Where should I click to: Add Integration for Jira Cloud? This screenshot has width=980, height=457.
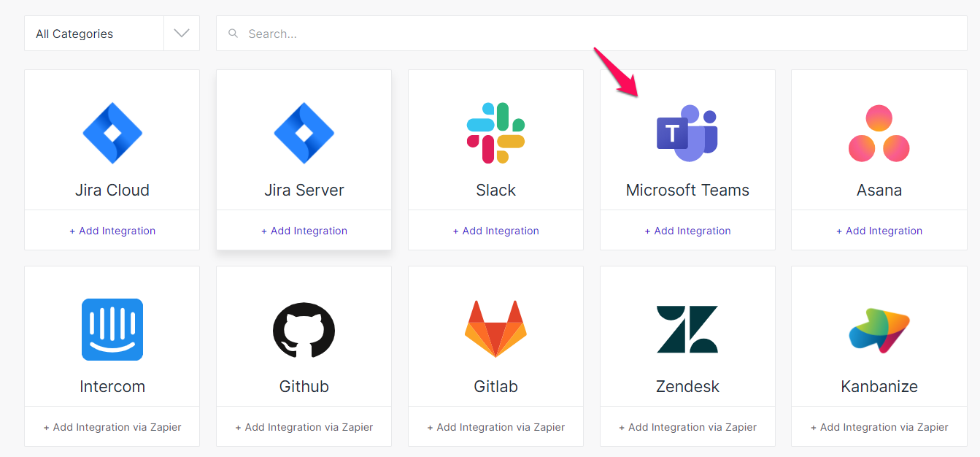pyautogui.click(x=112, y=231)
